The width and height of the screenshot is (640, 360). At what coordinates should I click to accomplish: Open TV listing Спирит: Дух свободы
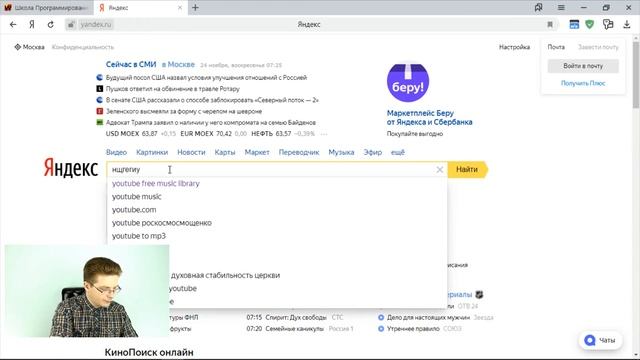click(x=296, y=317)
